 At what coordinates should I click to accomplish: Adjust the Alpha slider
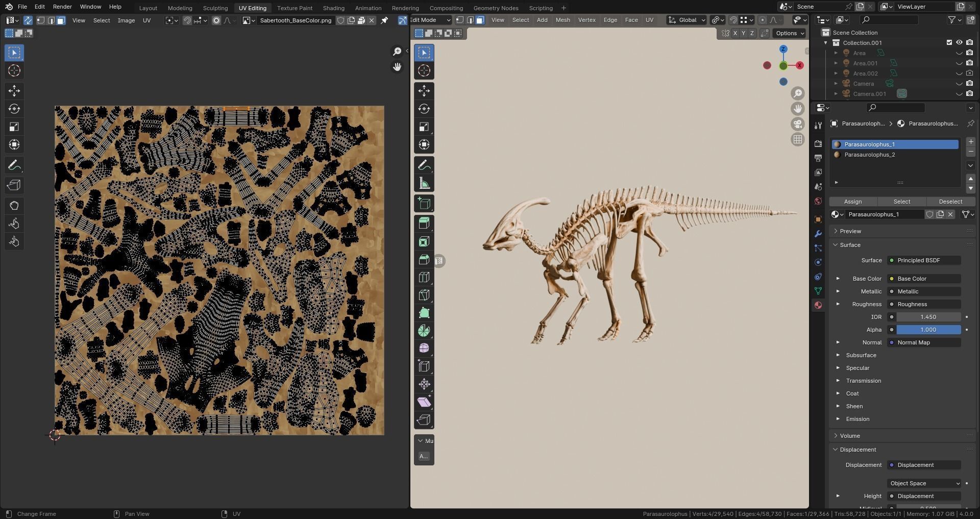[928, 330]
